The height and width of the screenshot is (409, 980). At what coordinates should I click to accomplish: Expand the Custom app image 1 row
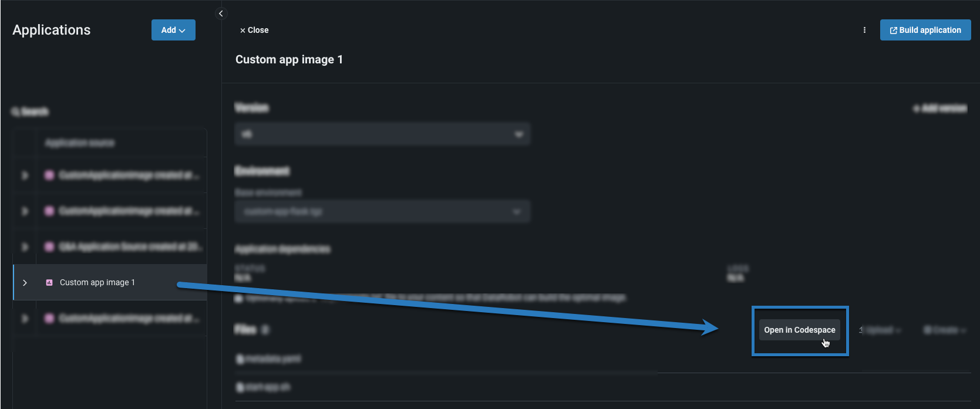point(25,282)
